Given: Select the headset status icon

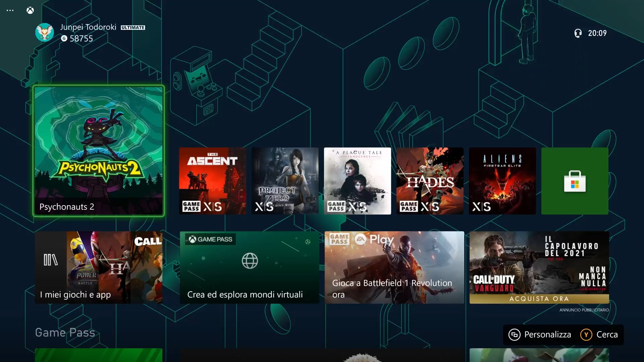Looking at the screenshot, I should (578, 33).
